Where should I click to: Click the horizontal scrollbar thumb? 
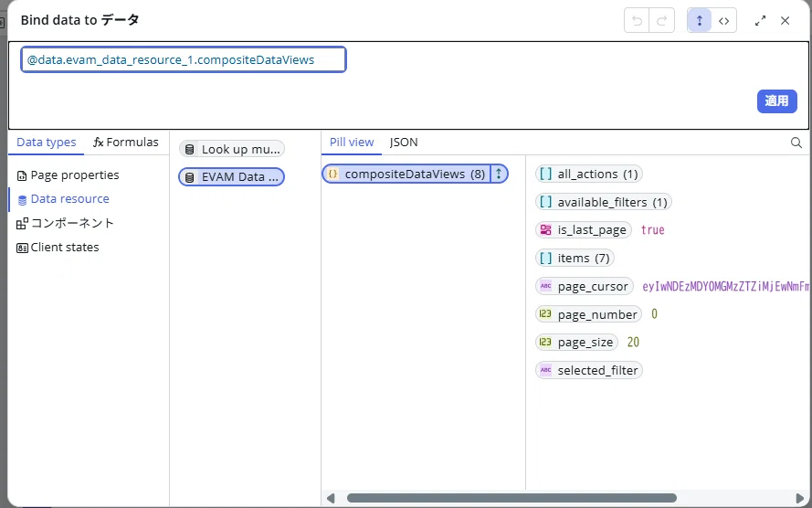coord(511,498)
